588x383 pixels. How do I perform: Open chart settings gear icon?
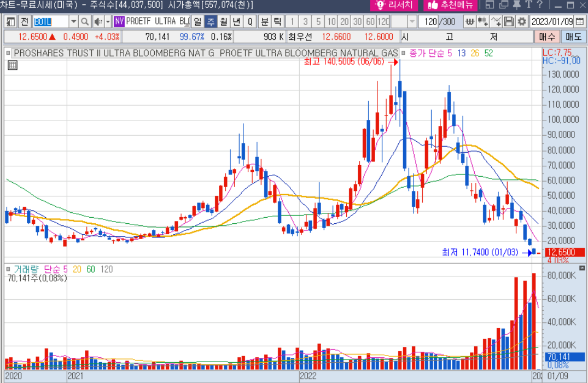tap(522, 22)
